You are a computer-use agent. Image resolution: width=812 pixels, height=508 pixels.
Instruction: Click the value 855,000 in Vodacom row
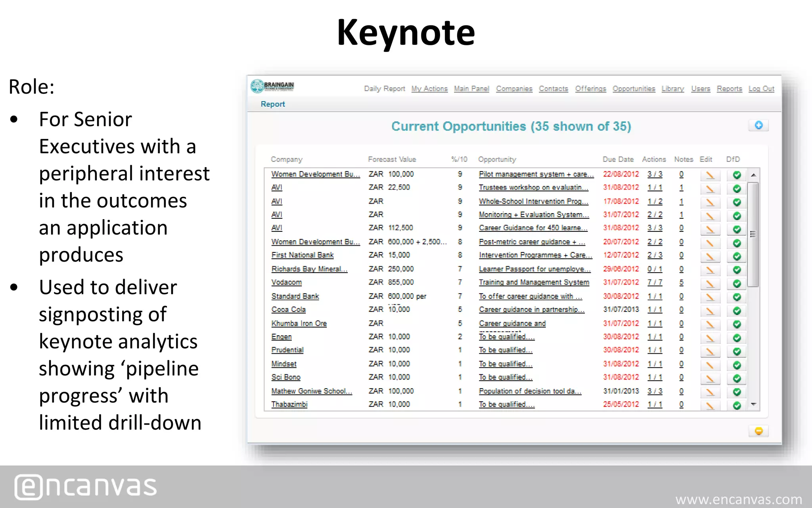coord(401,282)
